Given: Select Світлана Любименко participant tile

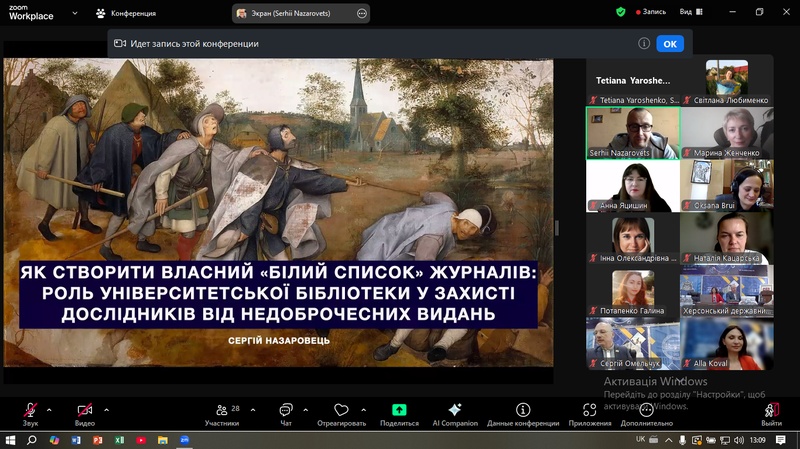Looking at the screenshot, I should [x=727, y=81].
